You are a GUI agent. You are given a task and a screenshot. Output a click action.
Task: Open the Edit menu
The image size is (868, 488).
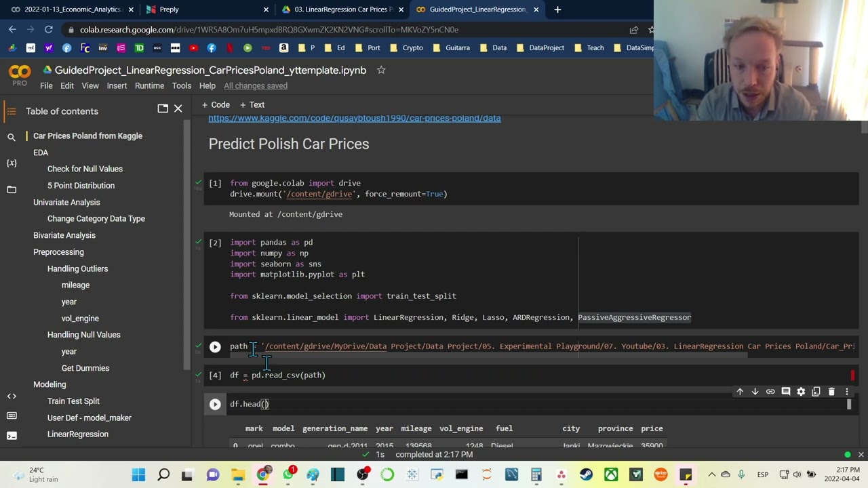coord(66,86)
